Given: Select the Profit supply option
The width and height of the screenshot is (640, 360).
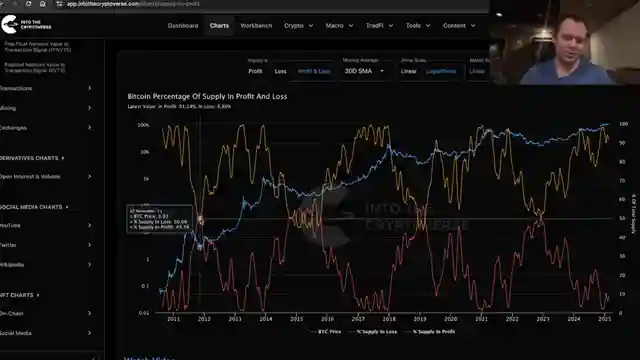Looking at the screenshot, I should click(x=255, y=71).
